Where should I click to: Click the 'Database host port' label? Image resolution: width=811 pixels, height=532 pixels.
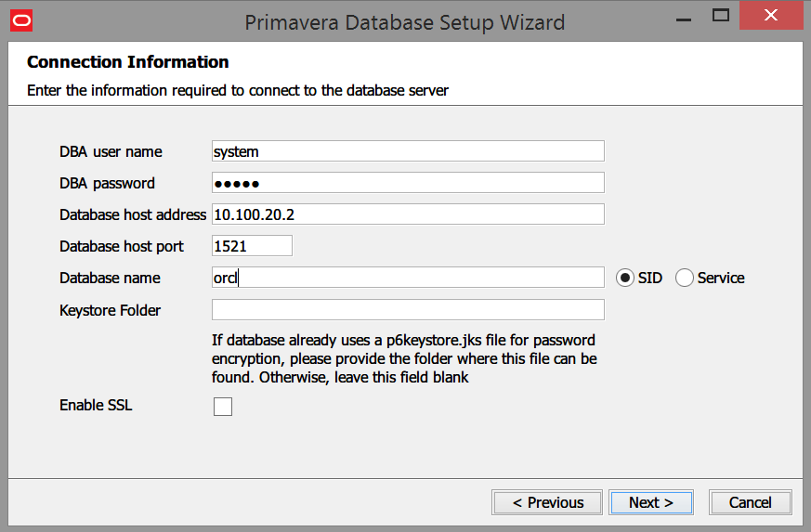point(122,247)
